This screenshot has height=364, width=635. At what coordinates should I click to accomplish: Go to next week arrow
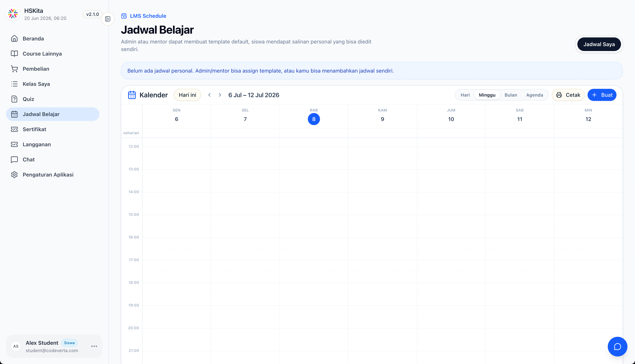[220, 95]
